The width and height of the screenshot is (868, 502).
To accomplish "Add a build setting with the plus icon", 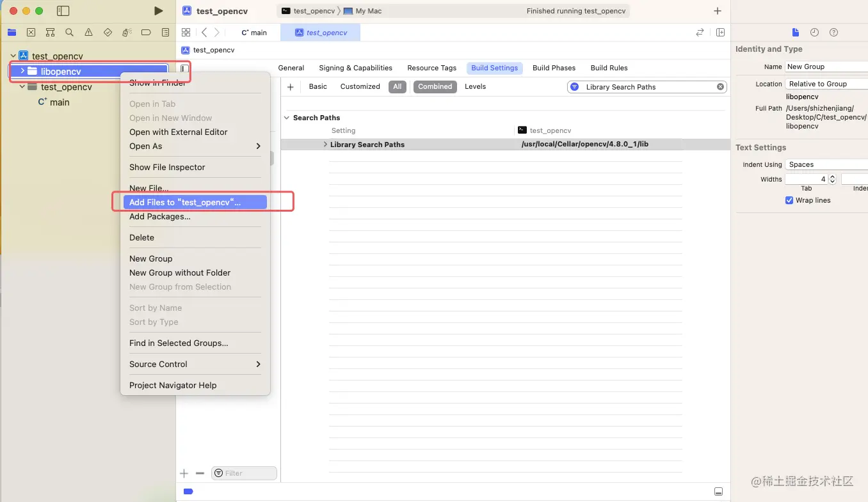I will [290, 87].
